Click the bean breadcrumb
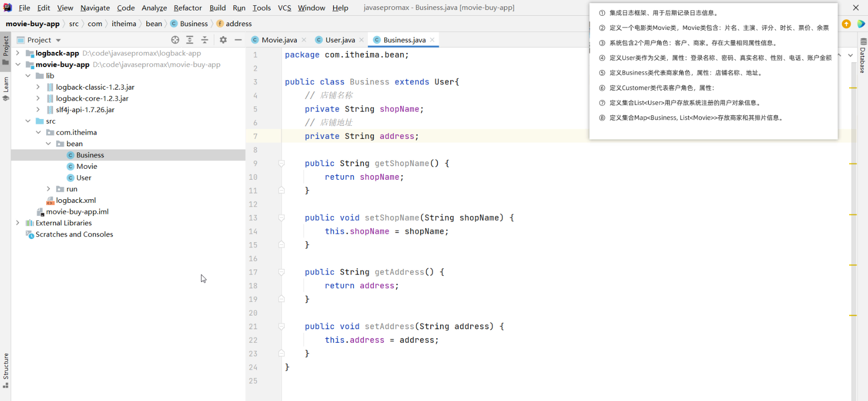The height and width of the screenshot is (401, 868). coord(154,24)
